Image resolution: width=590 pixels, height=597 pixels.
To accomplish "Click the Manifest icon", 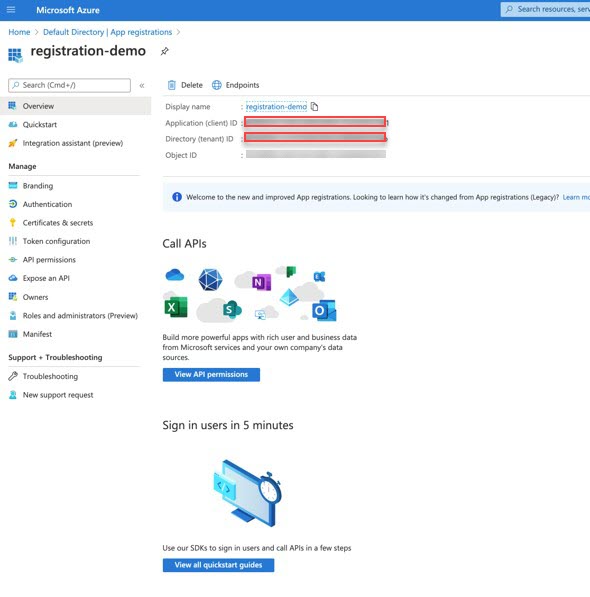I will coord(13,334).
